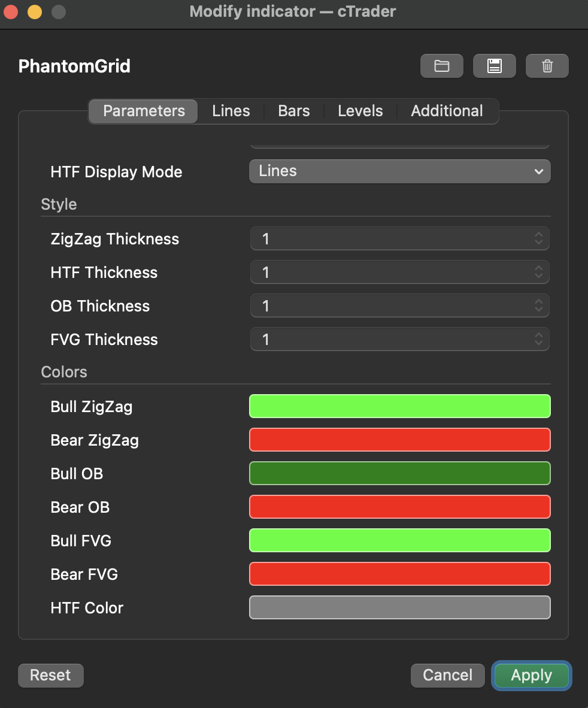The image size is (588, 708).
Task: Pick a new Bull FVG color
Action: 399,540
